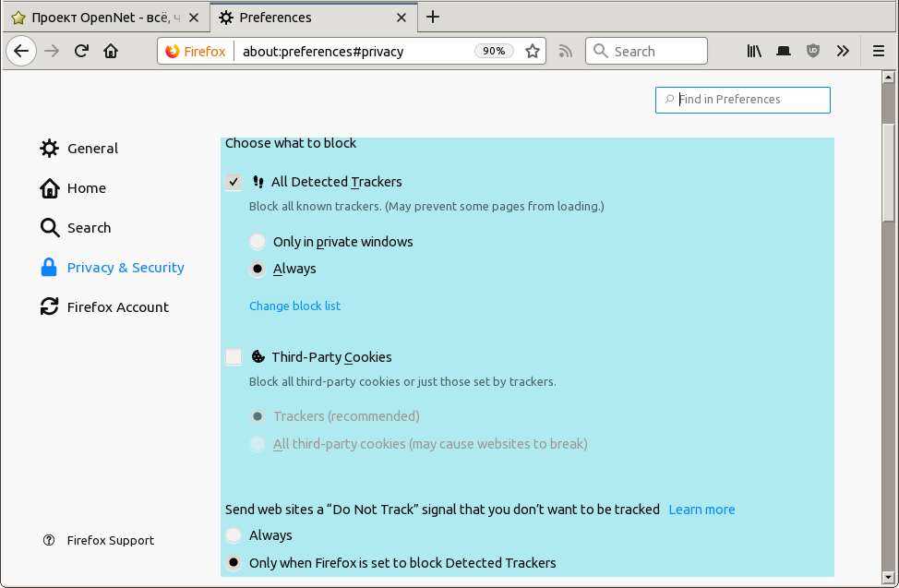
Task: Bookmark this page with the star icon
Action: point(533,52)
